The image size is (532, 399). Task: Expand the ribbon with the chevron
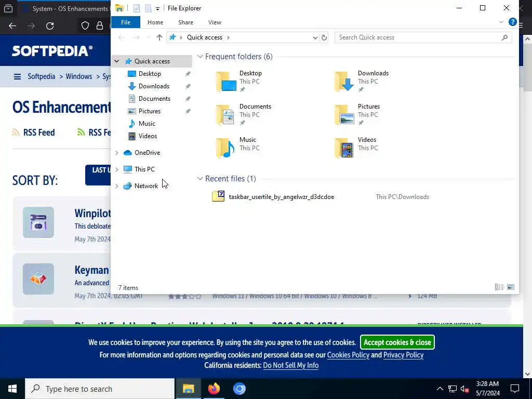click(x=501, y=22)
